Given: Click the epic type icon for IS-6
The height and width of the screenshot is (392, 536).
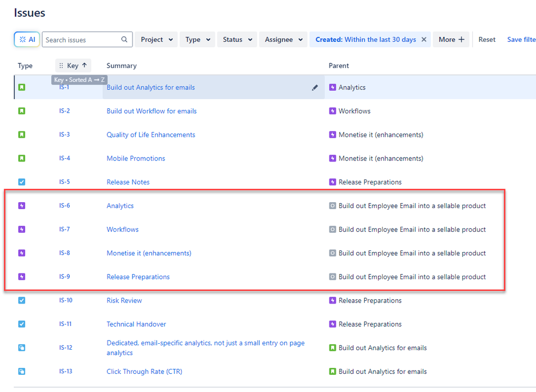Looking at the screenshot, I should [x=21, y=206].
